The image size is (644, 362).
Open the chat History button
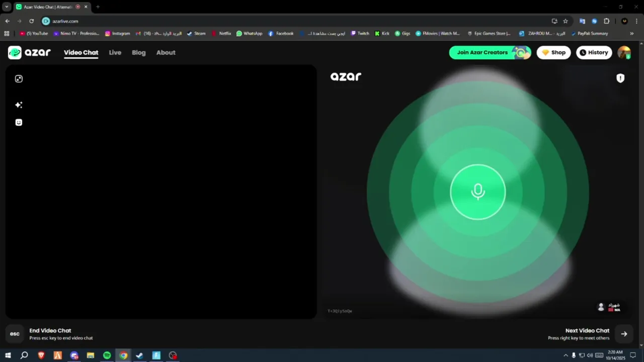click(594, 52)
